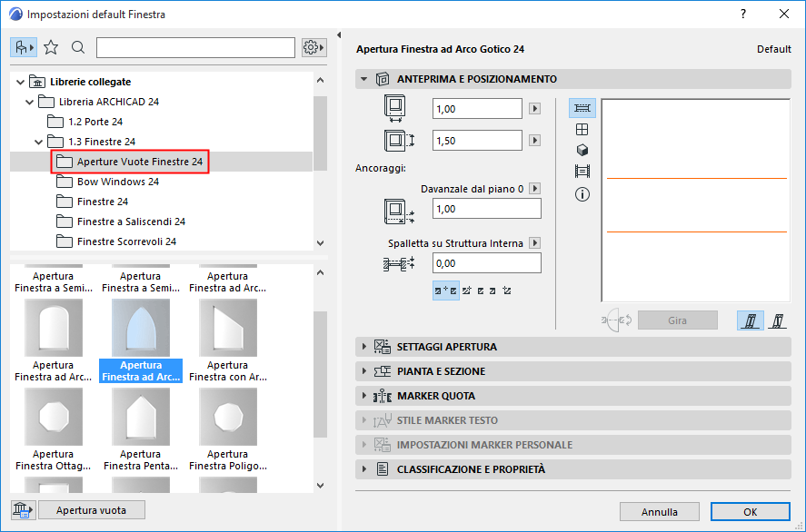Collapse the 1.3 Finestre 24 folder
This screenshot has height=532, width=806.
(38, 143)
